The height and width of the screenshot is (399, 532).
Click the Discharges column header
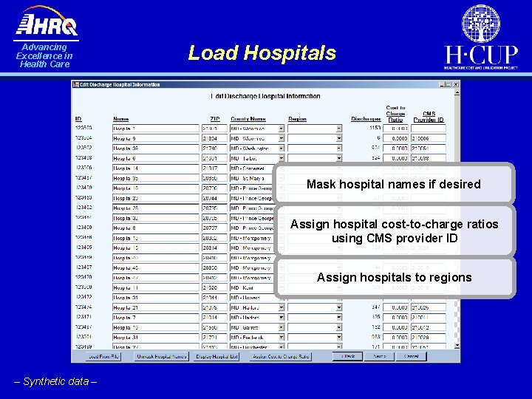366,119
